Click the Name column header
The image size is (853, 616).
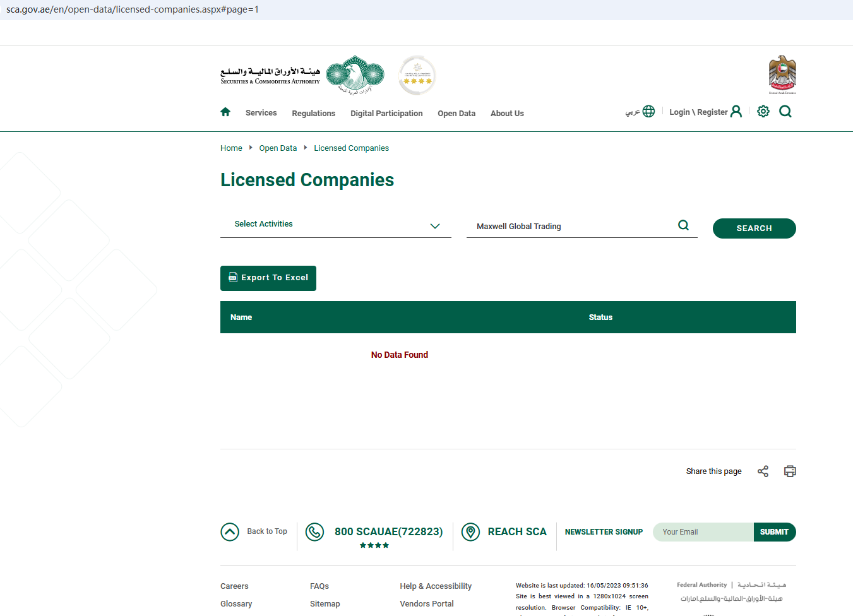coord(241,317)
